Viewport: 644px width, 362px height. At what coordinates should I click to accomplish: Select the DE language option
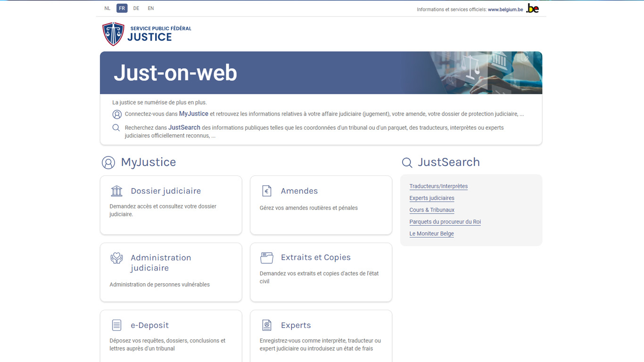click(x=136, y=8)
